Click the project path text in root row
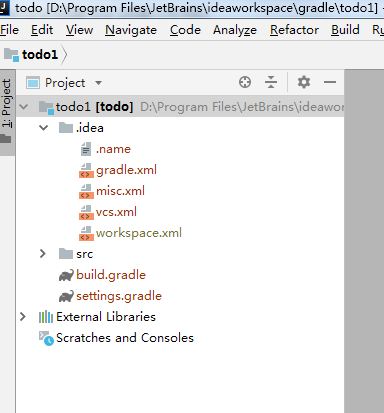The image size is (384, 413). [x=242, y=107]
